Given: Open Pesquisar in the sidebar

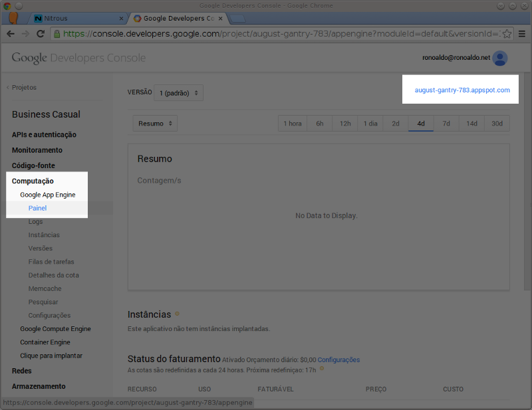Looking at the screenshot, I should [x=43, y=302].
